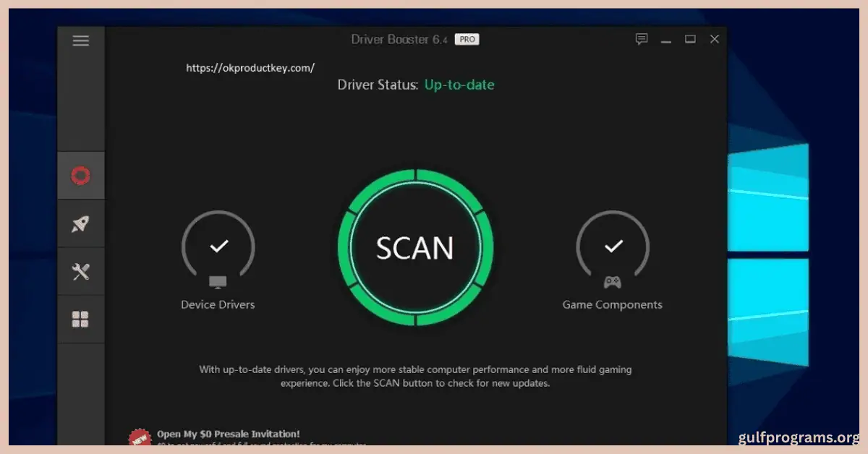Open the hamburger navigation menu
Screen dimensions: 868x454
point(80,40)
